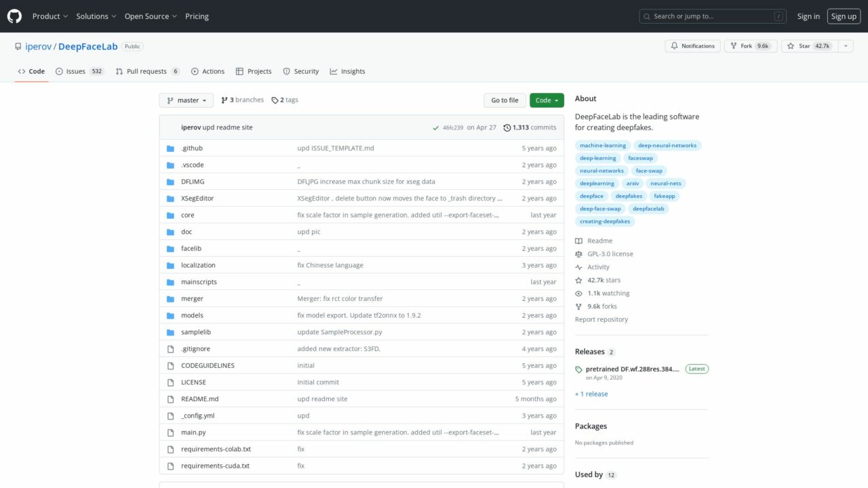Select the deepfakes topic tag

click(629, 196)
